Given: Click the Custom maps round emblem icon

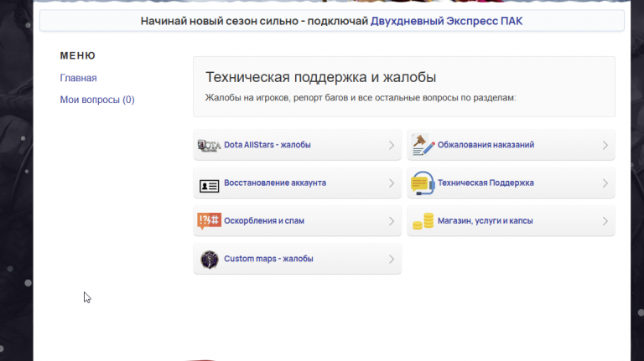Looking at the screenshot, I should click(x=210, y=260).
